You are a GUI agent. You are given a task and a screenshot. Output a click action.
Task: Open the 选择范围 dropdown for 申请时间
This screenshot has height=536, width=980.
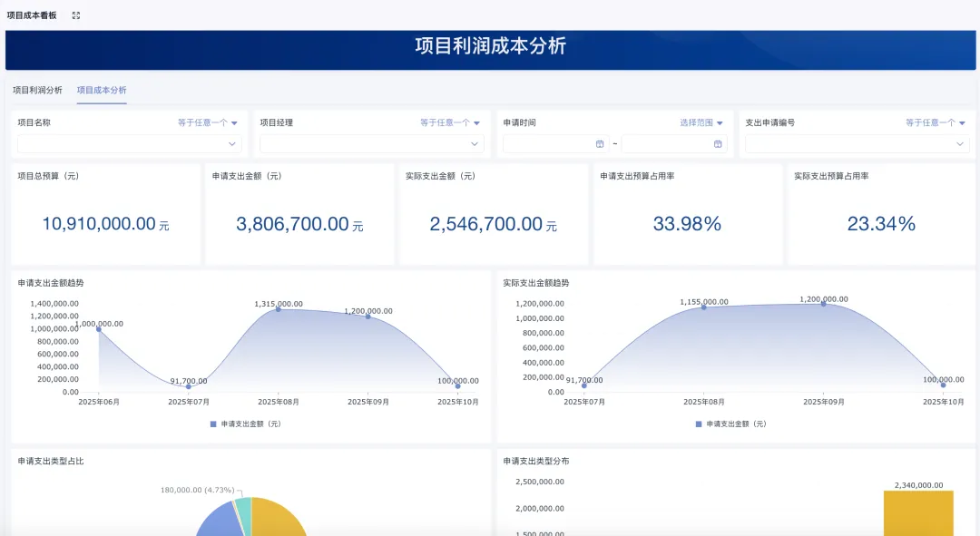pyautogui.click(x=701, y=122)
